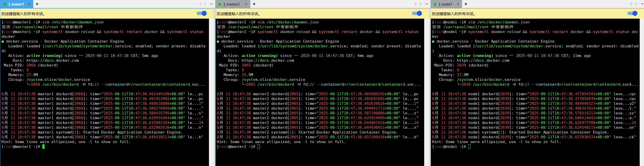Click next-tab arrow in node1 pane
This screenshot has height=166, width=644.
point(636,4)
